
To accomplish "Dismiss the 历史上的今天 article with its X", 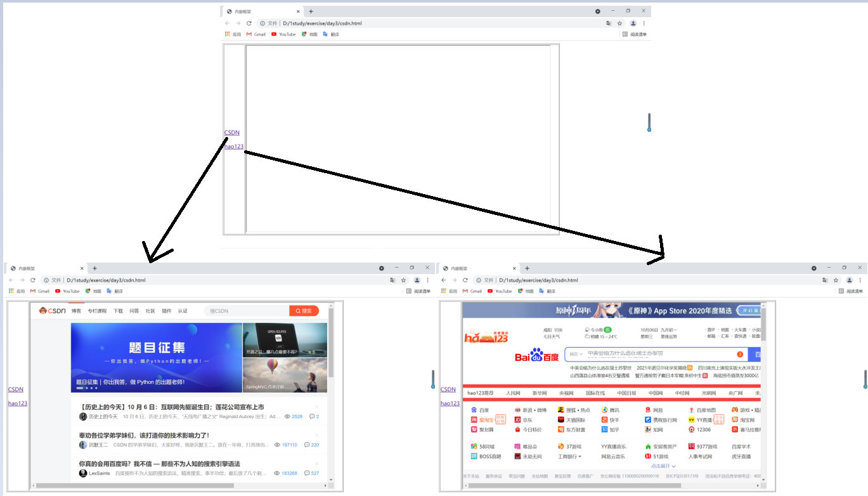I will [x=317, y=407].
